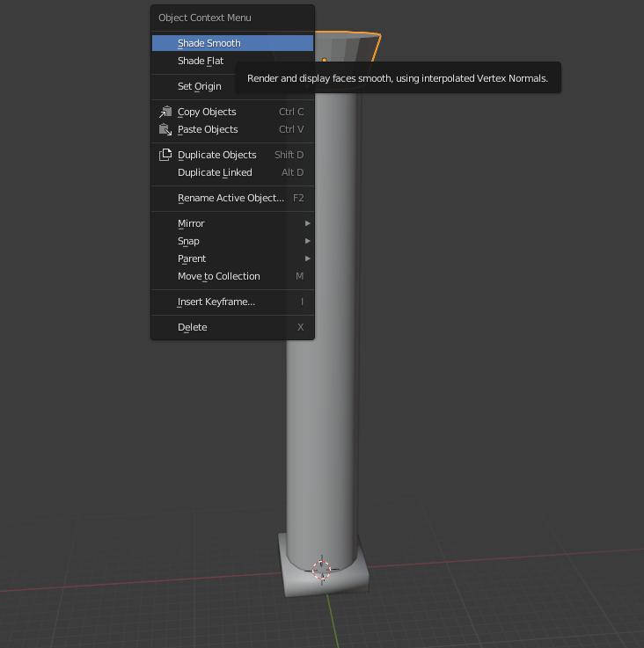
Task: Open the Parent submenu
Action: coord(192,258)
